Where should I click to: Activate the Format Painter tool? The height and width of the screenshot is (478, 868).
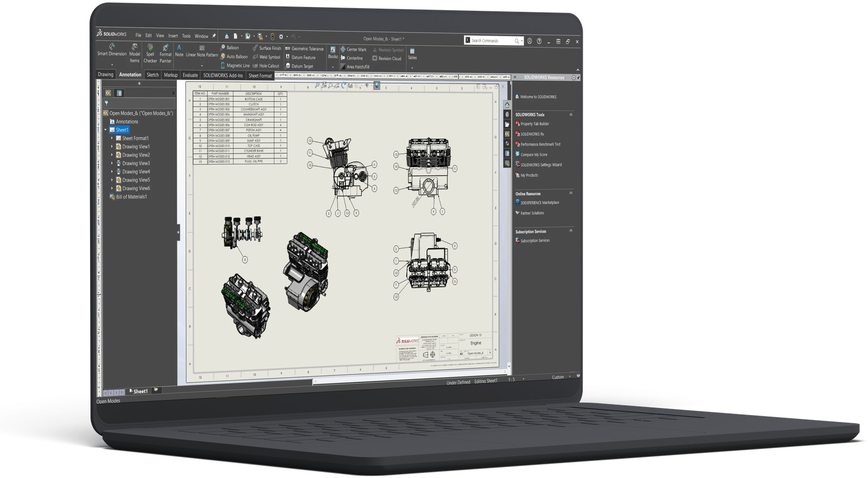pos(165,54)
